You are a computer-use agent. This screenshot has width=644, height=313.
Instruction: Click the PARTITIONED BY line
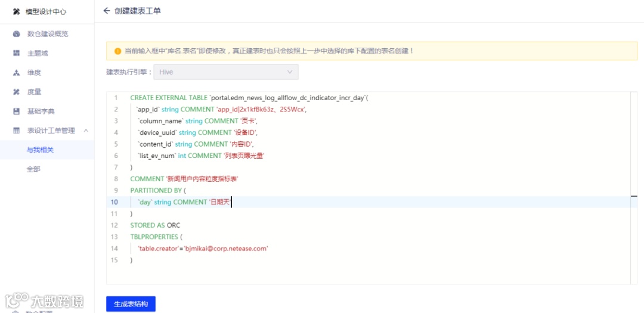click(158, 191)
